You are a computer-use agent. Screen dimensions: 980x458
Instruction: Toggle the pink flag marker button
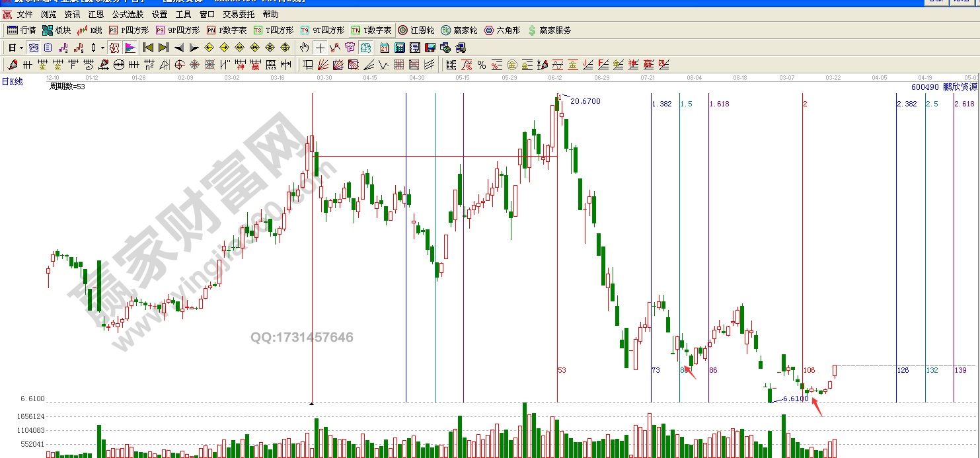130,48
